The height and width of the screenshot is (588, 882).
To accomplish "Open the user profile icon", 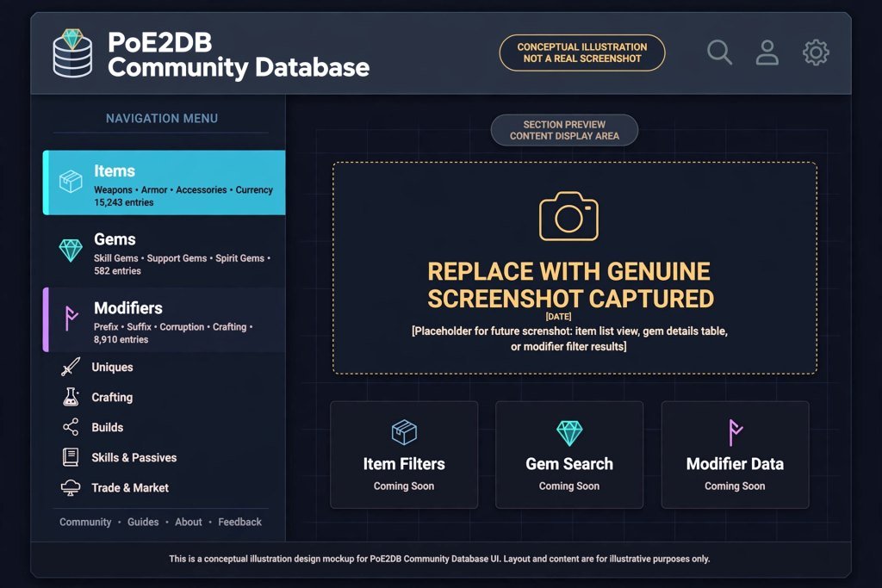I will 767,53.
